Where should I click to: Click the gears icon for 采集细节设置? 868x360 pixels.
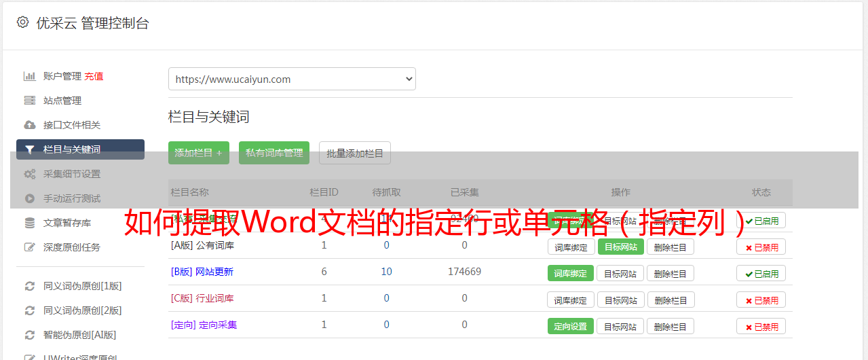(x=29, y=174)
